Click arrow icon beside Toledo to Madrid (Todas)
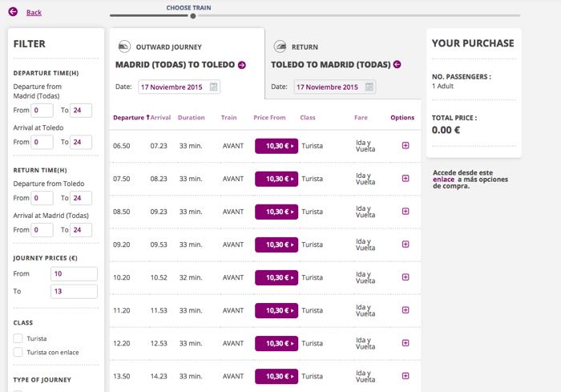Image resolution: width=561 pixels, height=392 pixels. 397,64
